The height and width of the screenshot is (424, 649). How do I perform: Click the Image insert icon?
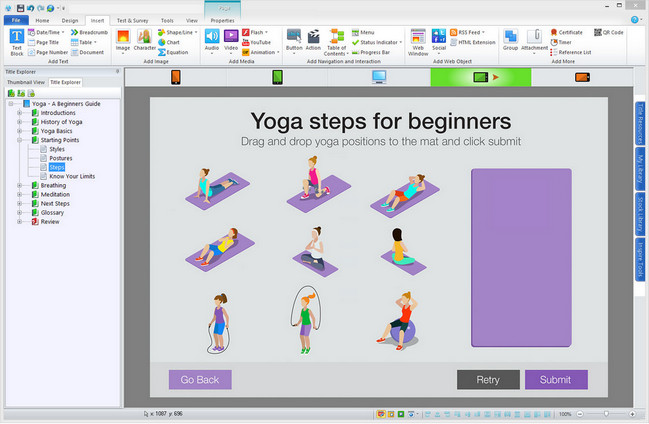(x=123, y=40)
